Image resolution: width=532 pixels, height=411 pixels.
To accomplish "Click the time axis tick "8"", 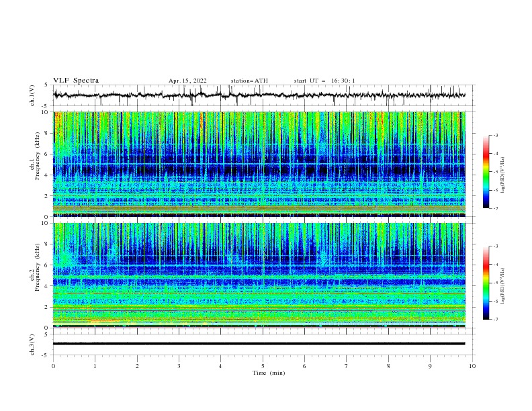I will (x=388, y=366).
